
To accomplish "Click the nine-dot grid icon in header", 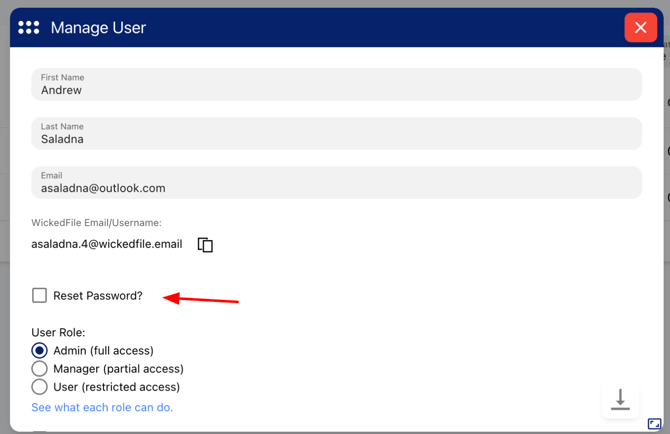I will [x=29, y=28].
